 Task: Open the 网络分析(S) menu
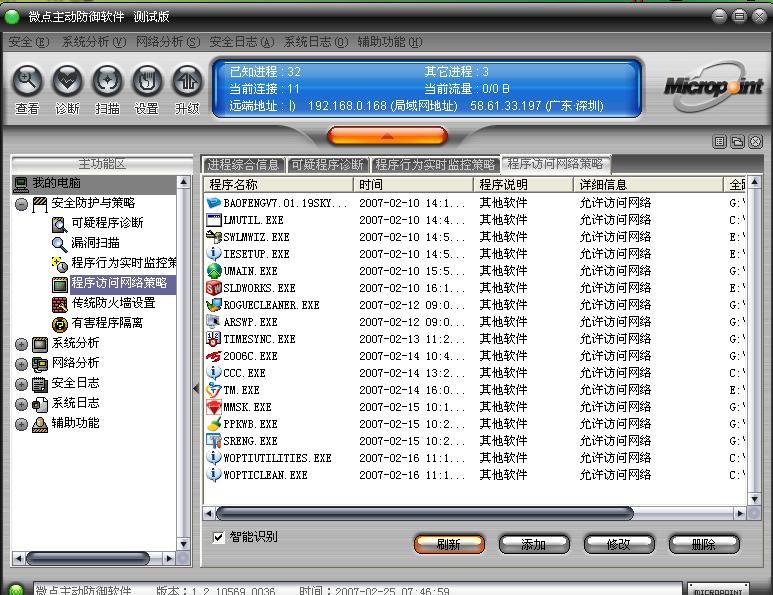click(168, 42)
